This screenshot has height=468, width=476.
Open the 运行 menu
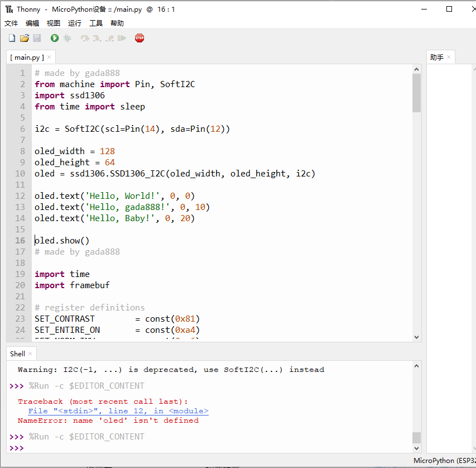pos(75,23)
